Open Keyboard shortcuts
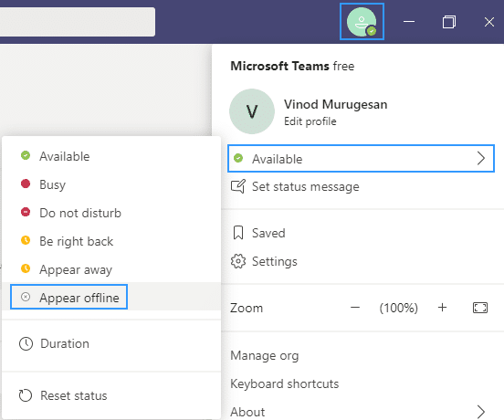Image resolution: width=504 pixels, height=420 pixels. 285,384
